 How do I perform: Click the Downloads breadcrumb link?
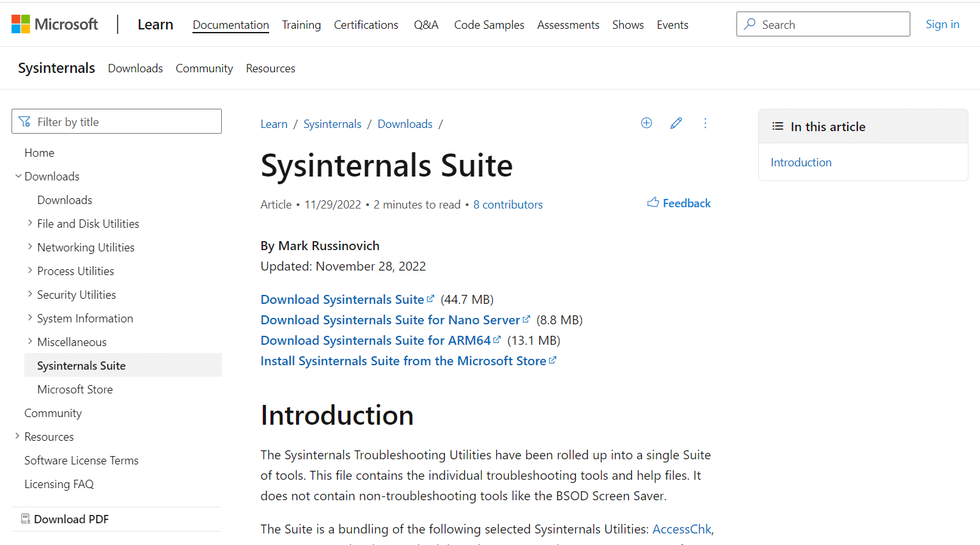tap(405, 123)
